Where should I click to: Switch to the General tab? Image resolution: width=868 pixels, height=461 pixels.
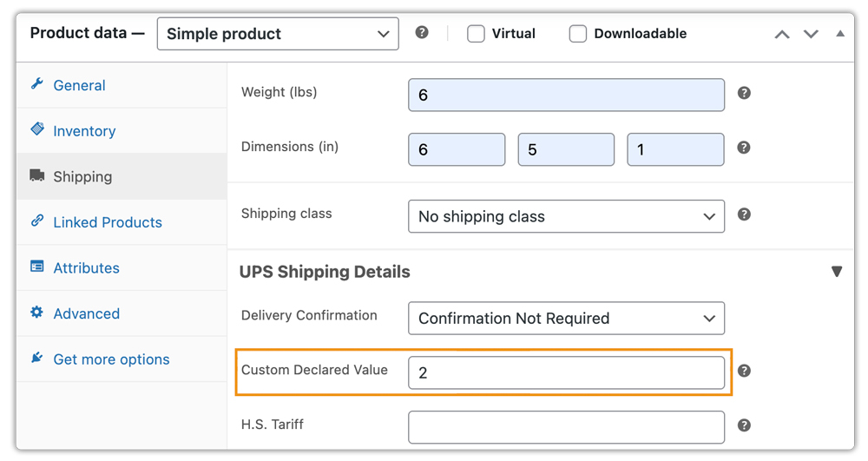[x=122, y=85]
